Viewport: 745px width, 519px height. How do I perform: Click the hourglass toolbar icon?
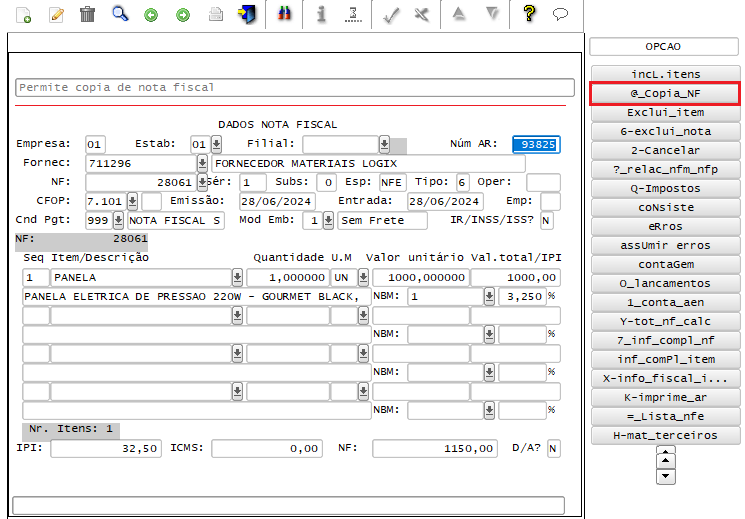pyautogui.click(x=353, y=14)
